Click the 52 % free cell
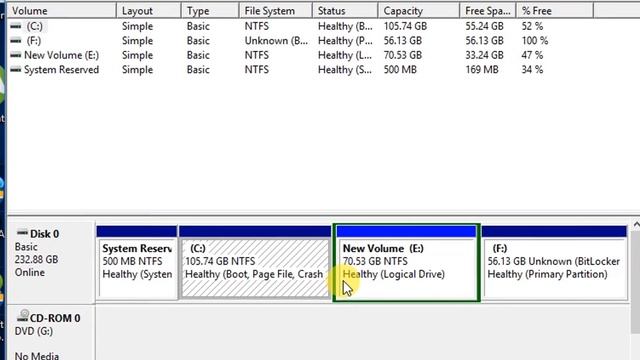 click(x=532, y=27)
